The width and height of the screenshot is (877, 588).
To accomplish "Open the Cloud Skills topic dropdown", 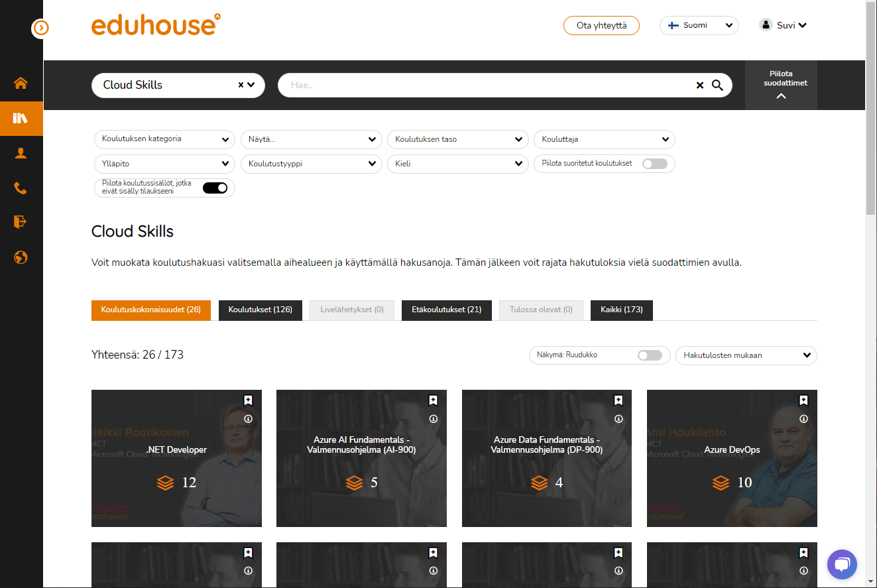I will 178,85.
